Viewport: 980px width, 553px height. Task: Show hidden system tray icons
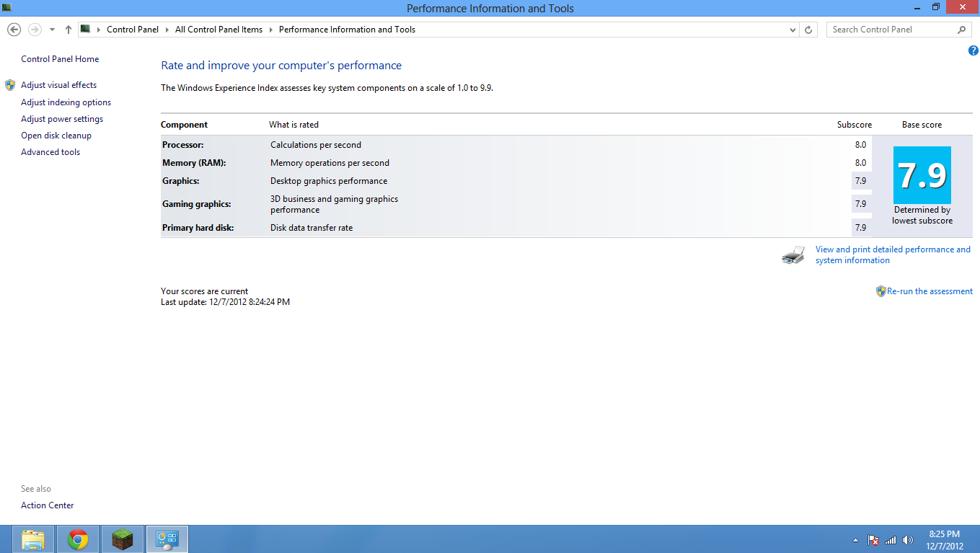coord(855,540)
